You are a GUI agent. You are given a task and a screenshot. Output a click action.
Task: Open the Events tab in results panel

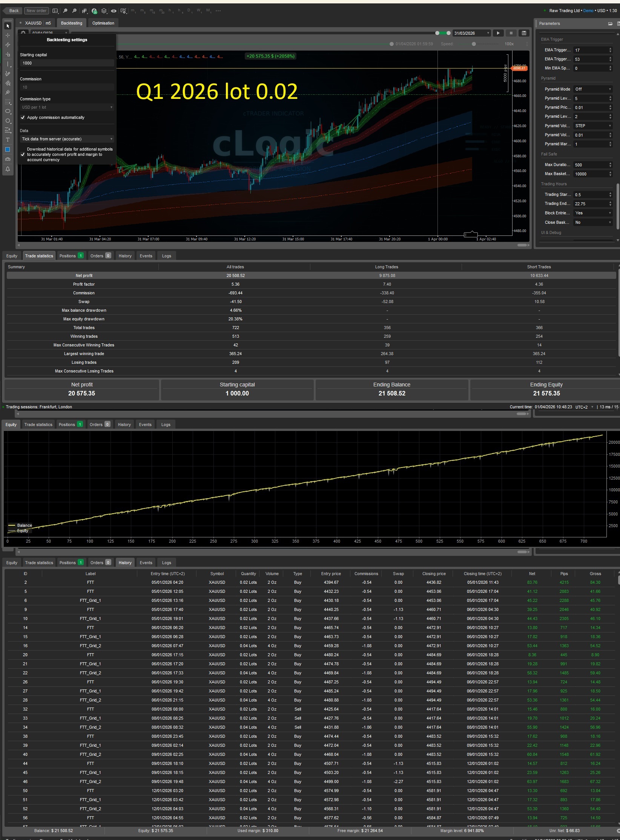coord(146,255)
